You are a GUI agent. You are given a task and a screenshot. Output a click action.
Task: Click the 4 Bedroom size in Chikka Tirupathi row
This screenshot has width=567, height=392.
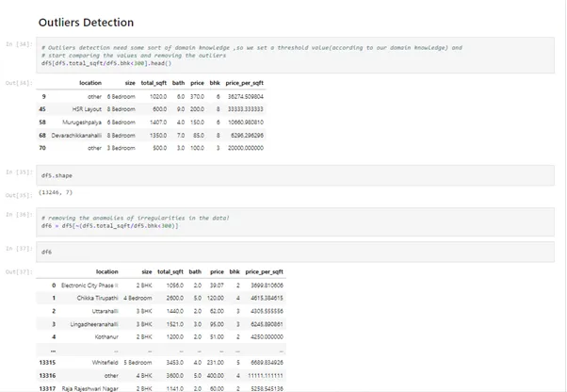click(138, 299)
